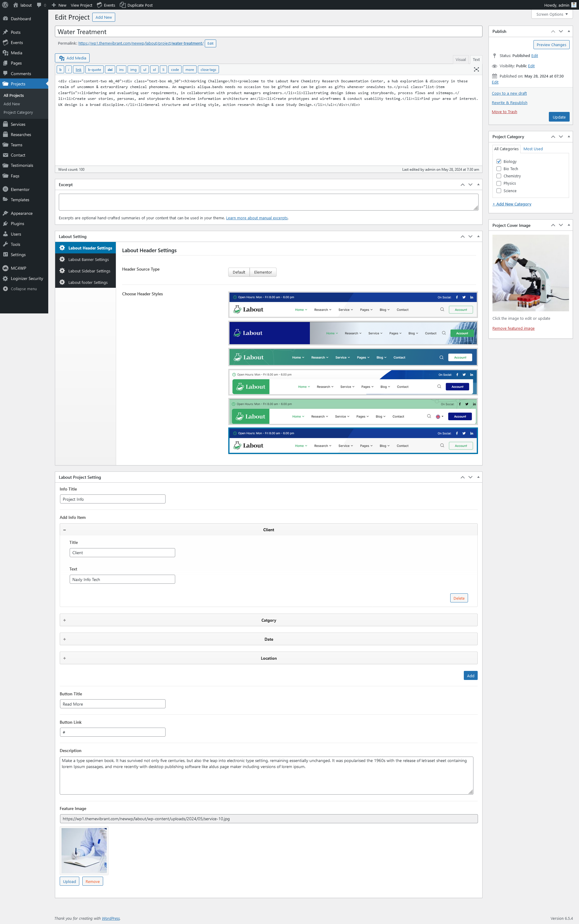Image resolution: width=579 pixels, height=924 pixels.
Task: Click the Duplicate Post icon in admin bar
Action: tap(122, 5)
